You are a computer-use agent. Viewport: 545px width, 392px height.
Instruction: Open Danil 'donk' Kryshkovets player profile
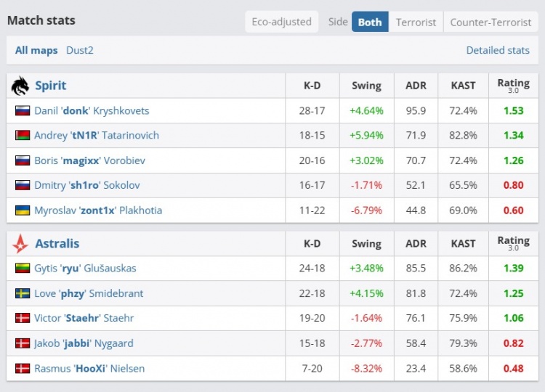92,111
